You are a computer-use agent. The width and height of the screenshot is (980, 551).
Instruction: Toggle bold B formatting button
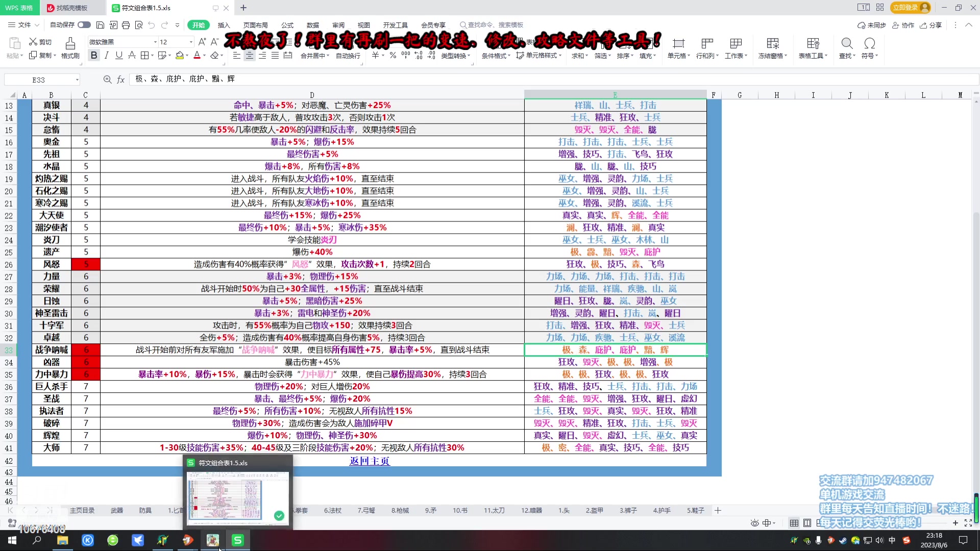pos(94,56)
